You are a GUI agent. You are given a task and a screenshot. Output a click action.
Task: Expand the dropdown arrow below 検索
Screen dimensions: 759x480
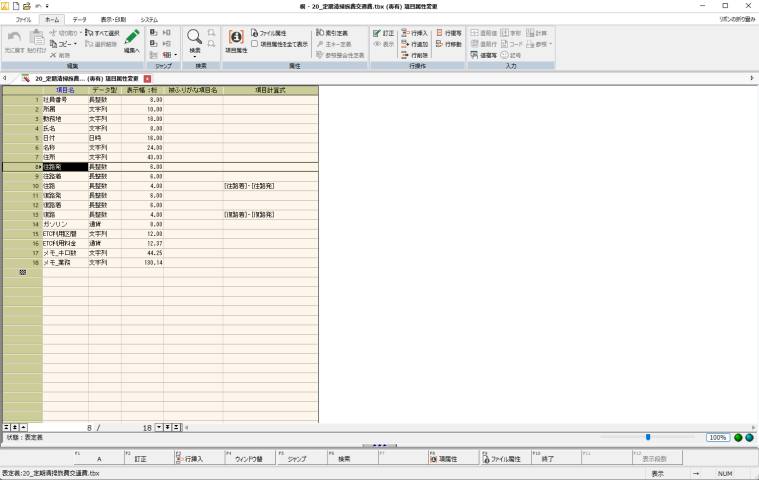point(195,57)
